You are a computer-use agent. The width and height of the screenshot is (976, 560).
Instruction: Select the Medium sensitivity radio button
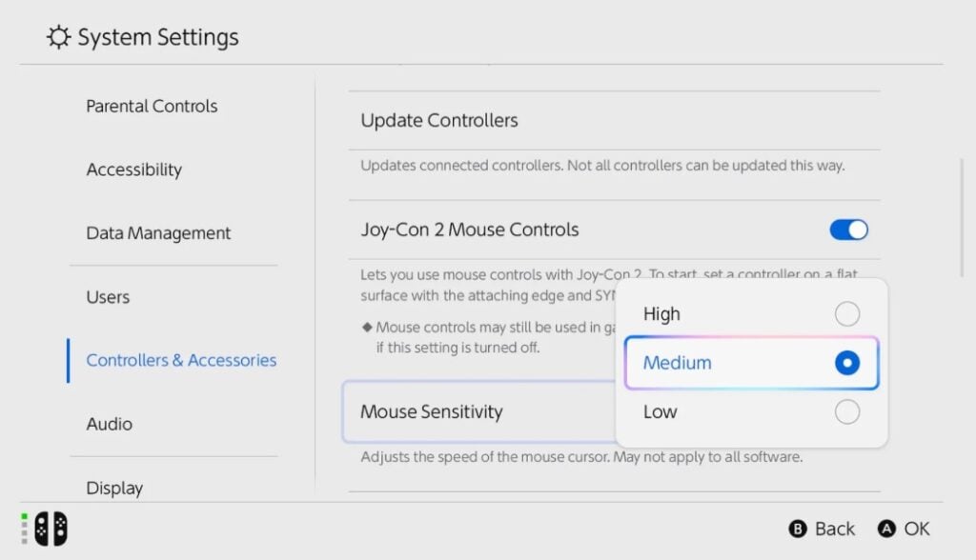pos(846,363)
